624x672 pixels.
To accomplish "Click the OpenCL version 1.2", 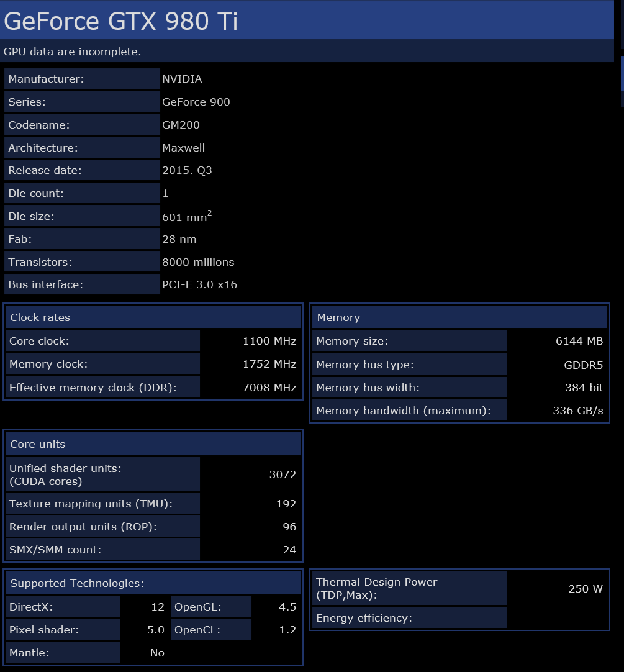I will [x=287, y=630].
